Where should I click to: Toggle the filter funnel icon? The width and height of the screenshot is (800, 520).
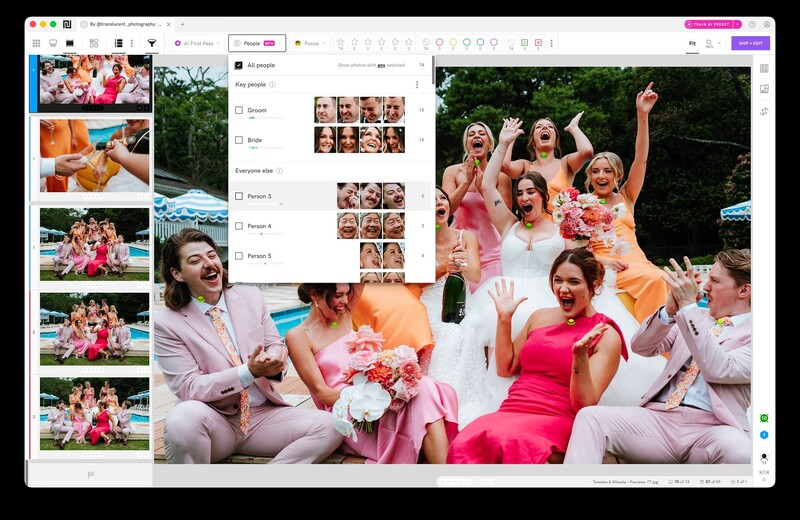152,43
